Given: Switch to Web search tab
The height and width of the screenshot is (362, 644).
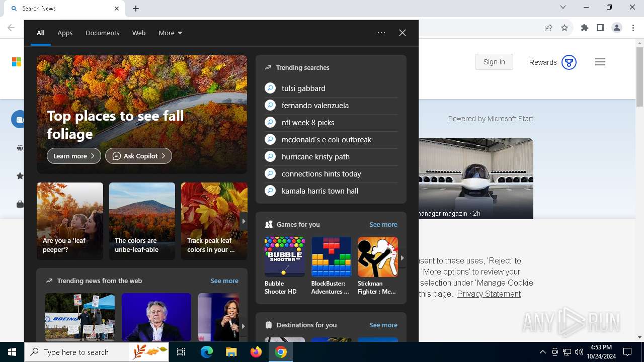Looking at the screenshot, I should tap(139, 33).
